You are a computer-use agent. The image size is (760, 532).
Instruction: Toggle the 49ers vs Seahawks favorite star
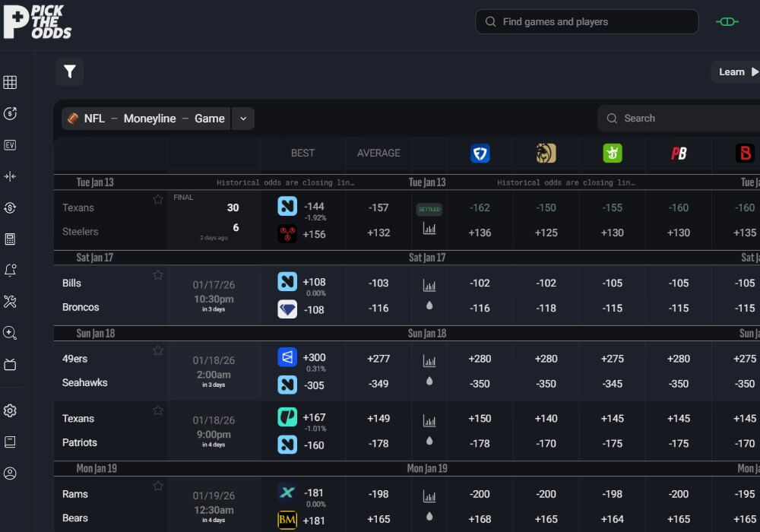point(158,350)
